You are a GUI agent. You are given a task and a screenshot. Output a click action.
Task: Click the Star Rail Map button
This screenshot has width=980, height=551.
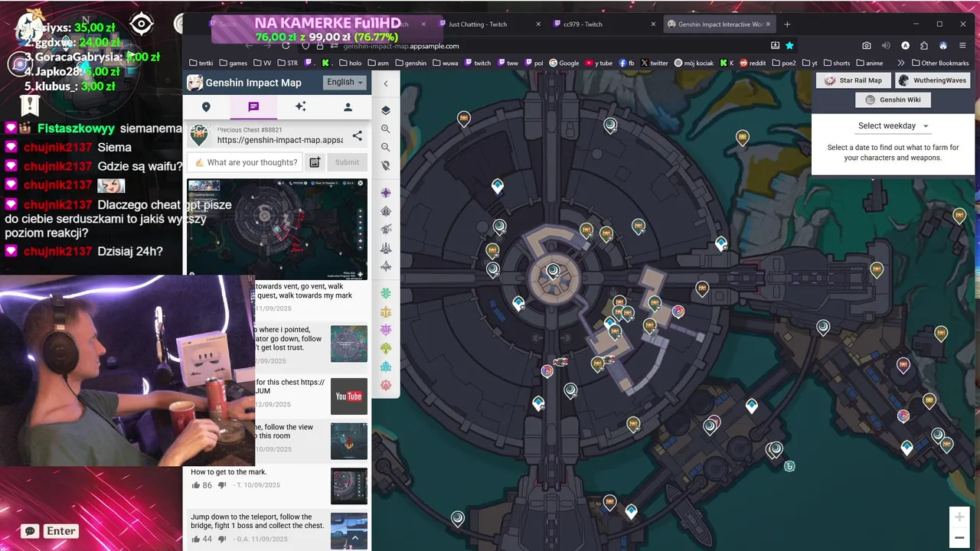click(x=853, y=80)
